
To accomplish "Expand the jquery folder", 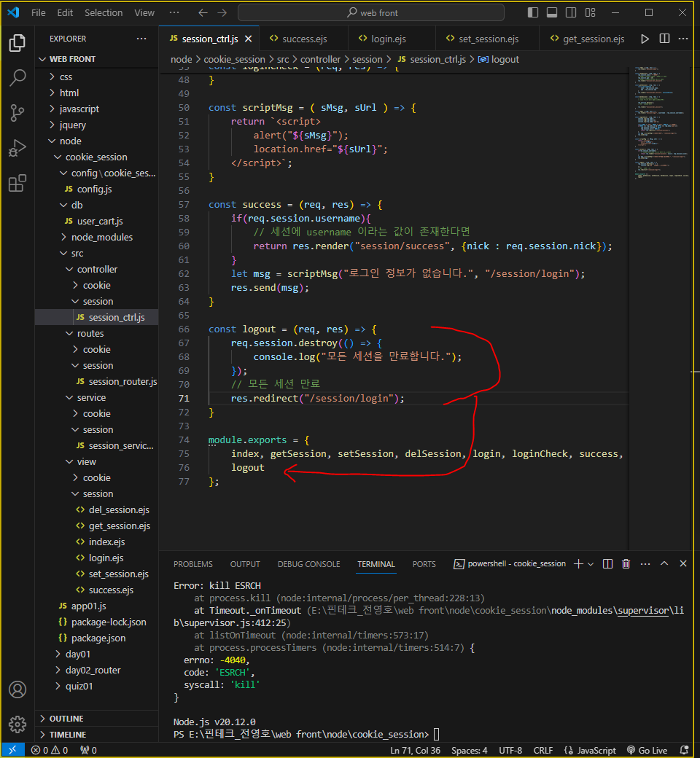I will pyautogui.click(x=97, y=125).
